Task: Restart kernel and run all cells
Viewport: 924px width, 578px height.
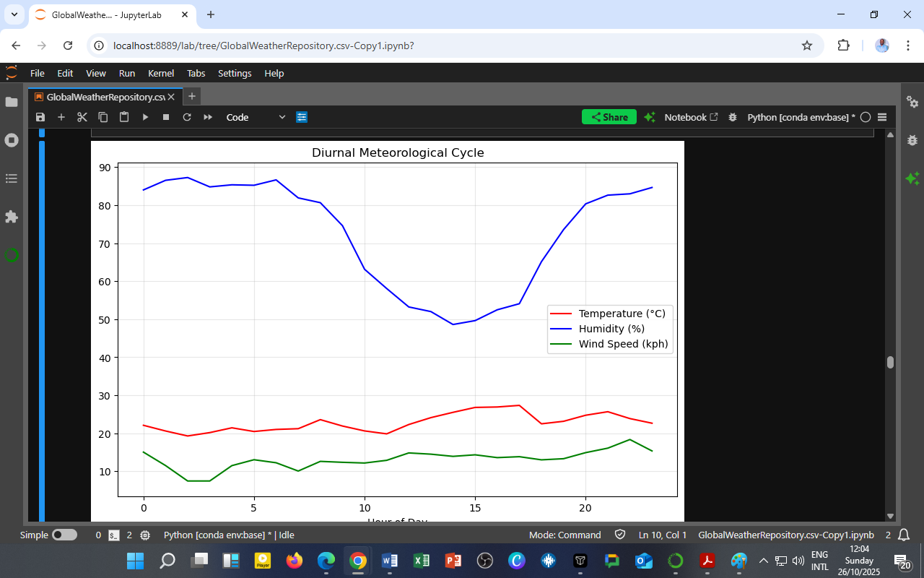Action: pyautogui.click(x=208, y=117)
